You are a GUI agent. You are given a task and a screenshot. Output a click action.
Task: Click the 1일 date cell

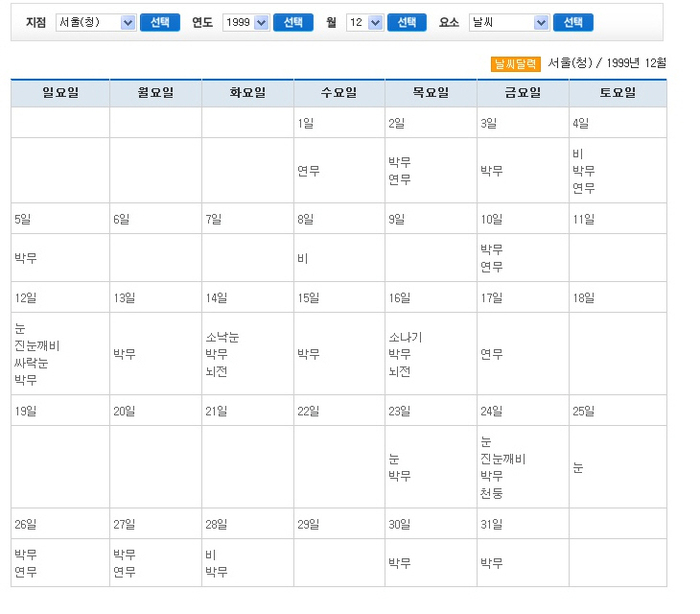pyautogui.click(x=306, y=123)
